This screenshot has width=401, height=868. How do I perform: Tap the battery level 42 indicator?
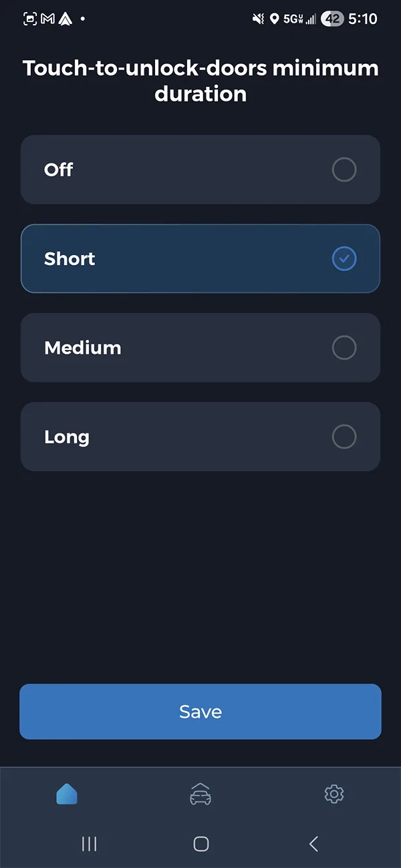pyautogui.click(x=332, y=19)
